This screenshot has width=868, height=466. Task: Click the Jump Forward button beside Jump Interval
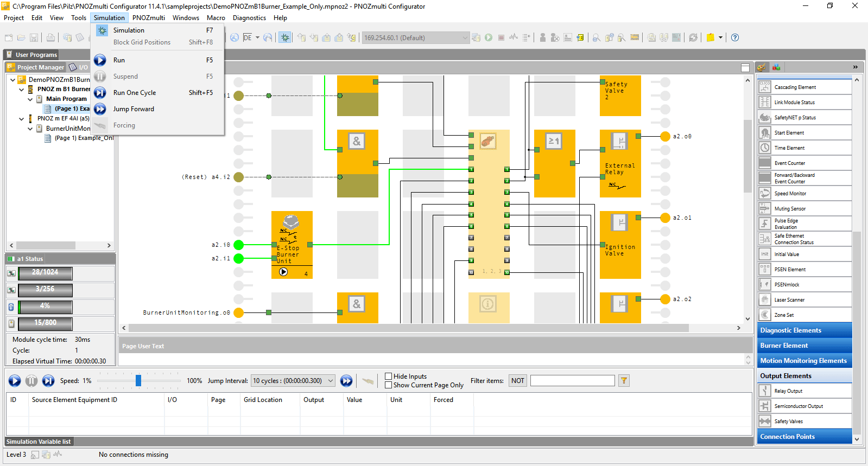click(346, 381)
